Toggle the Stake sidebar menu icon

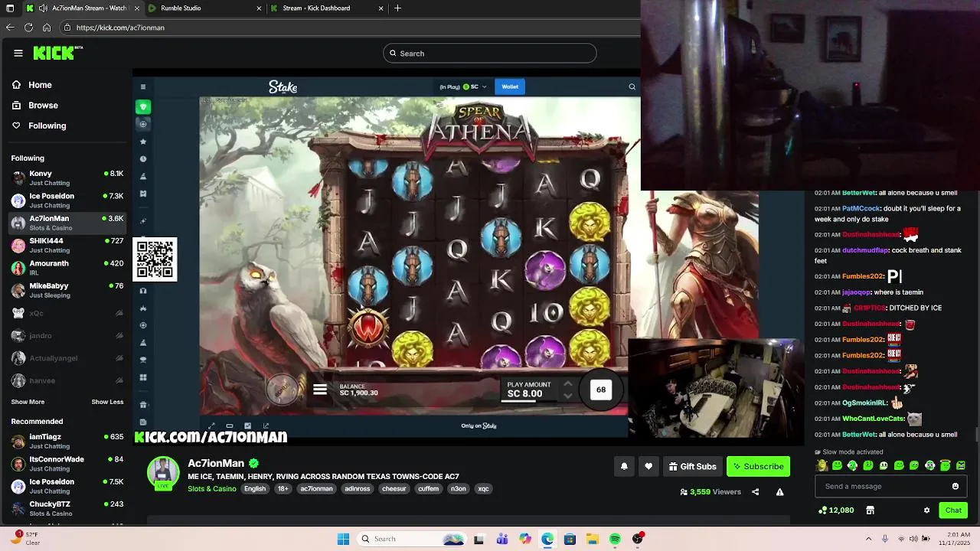143,86
